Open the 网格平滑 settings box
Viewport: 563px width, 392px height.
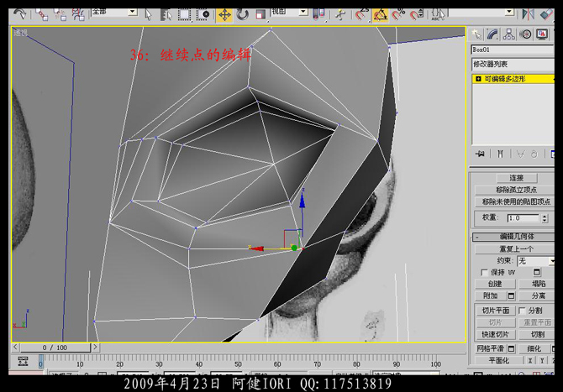tap(511, 348)
